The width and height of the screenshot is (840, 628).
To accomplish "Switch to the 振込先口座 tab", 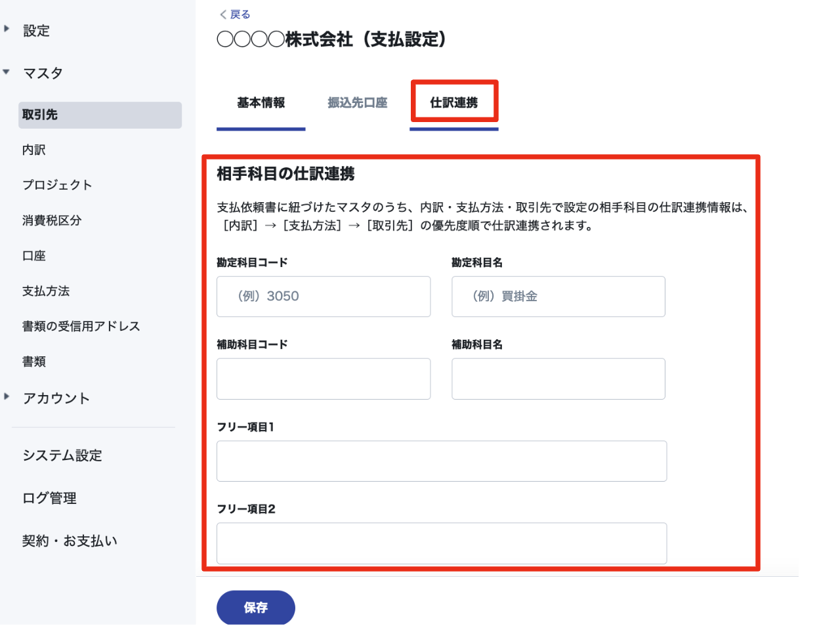I will [x=358, y=103].
